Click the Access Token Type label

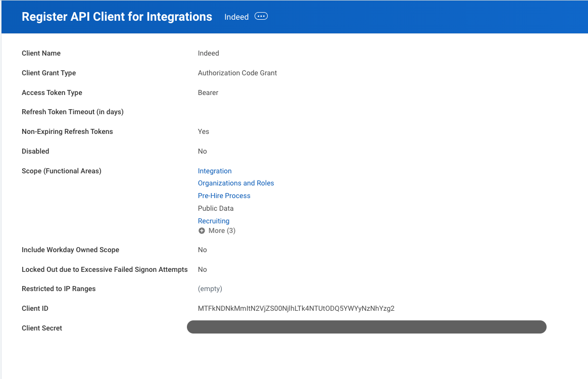click(52, 92)
